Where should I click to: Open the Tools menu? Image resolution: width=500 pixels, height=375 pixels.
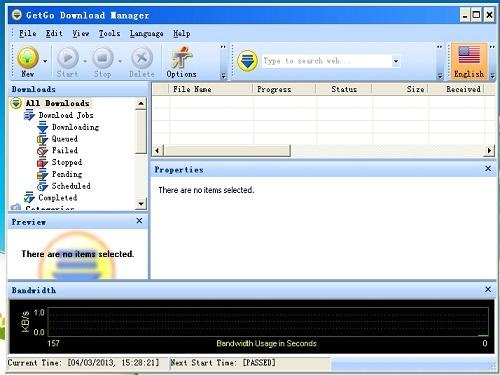click(109, 33)
